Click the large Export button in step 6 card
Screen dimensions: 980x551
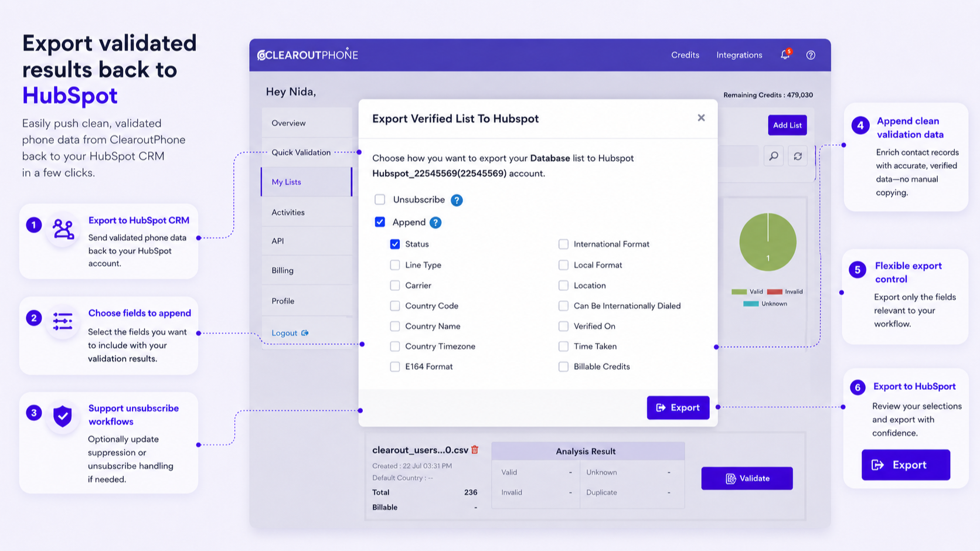pos(906,465)
